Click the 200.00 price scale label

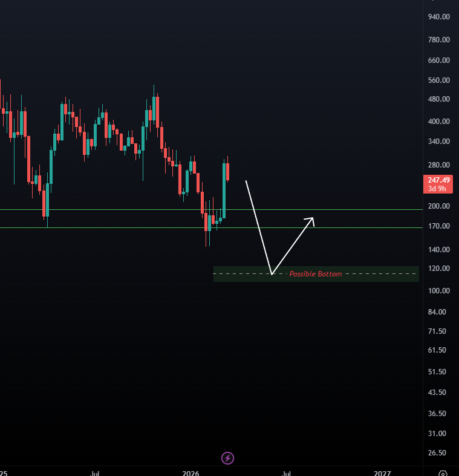tap(439, 206)
